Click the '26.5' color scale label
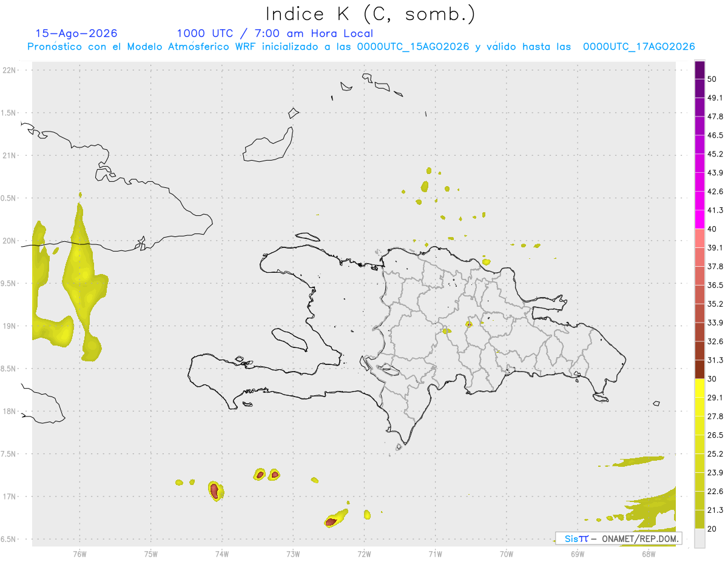The width and height of the screenshot is (728, 562). [715, 435]
